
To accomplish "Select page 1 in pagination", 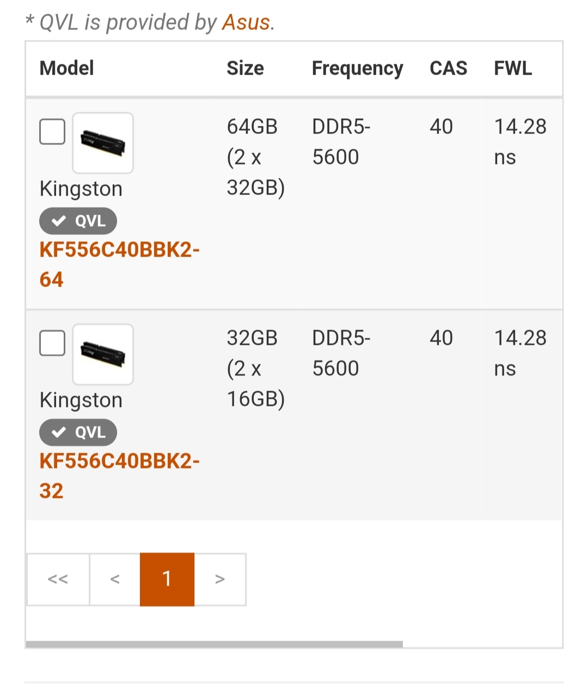I will pos(167,580).
